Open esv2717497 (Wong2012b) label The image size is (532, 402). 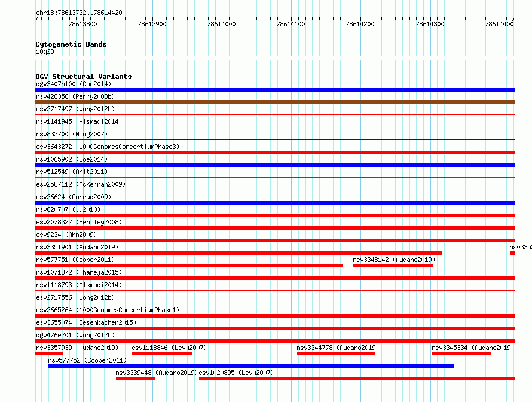[x=75, y=109]
